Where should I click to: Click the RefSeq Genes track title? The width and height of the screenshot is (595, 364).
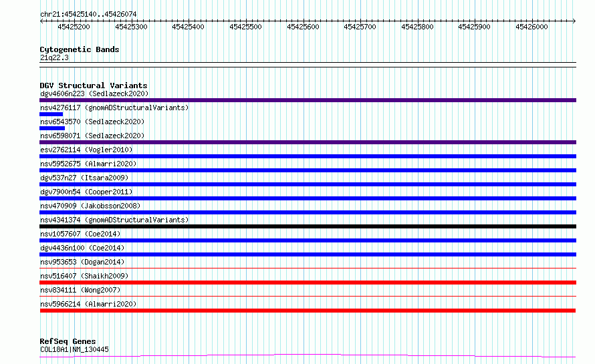click(x=68, y=341)
